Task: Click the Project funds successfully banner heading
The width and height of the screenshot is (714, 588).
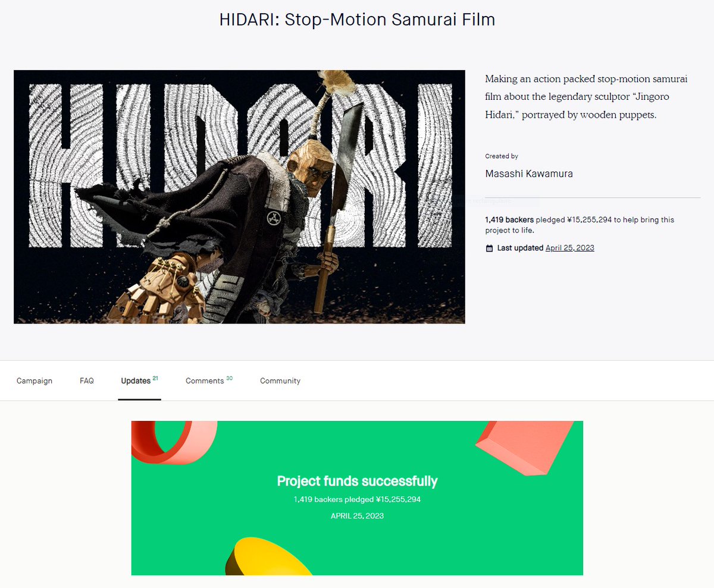Action: pos(357,481)
